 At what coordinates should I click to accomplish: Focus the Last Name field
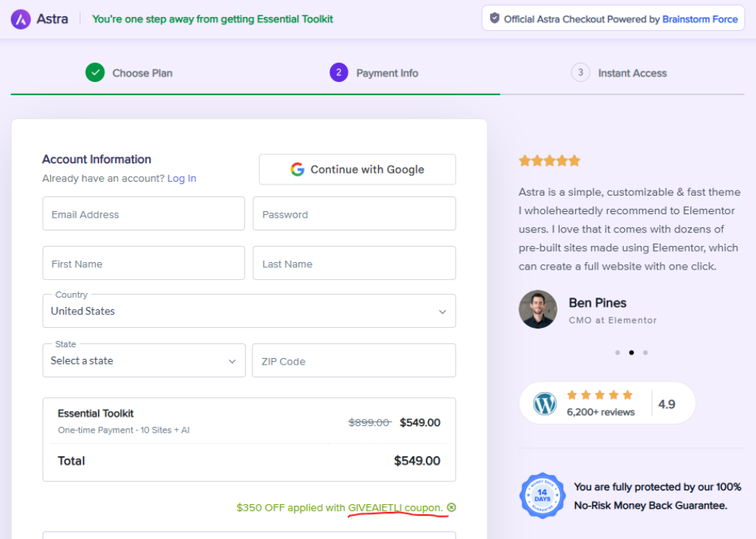(354, 264)
